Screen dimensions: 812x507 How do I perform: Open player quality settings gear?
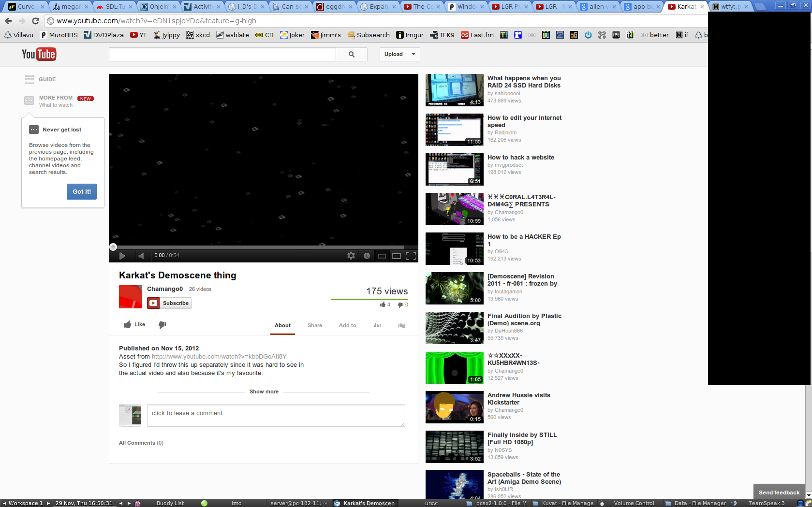coord(351,256)
